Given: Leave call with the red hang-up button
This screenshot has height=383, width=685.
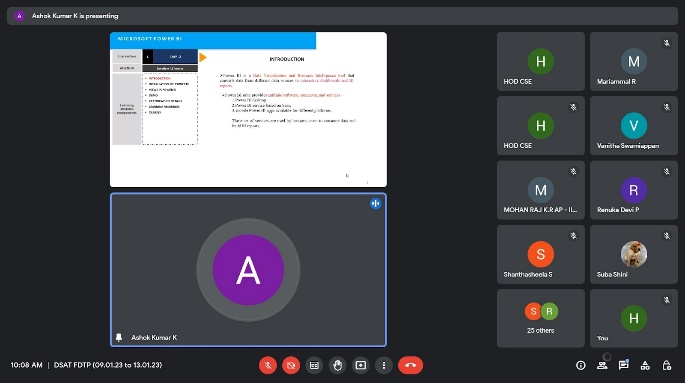Looking at the screenshot, I should (x=410, y=365).
